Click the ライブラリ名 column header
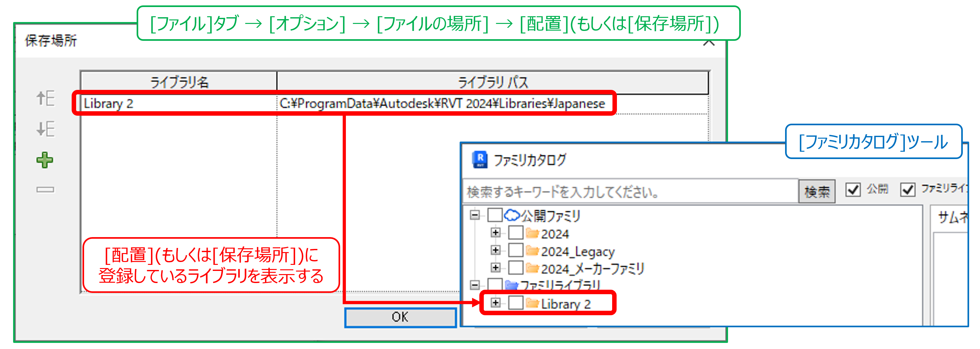980x349 pixels. (179, 82)
